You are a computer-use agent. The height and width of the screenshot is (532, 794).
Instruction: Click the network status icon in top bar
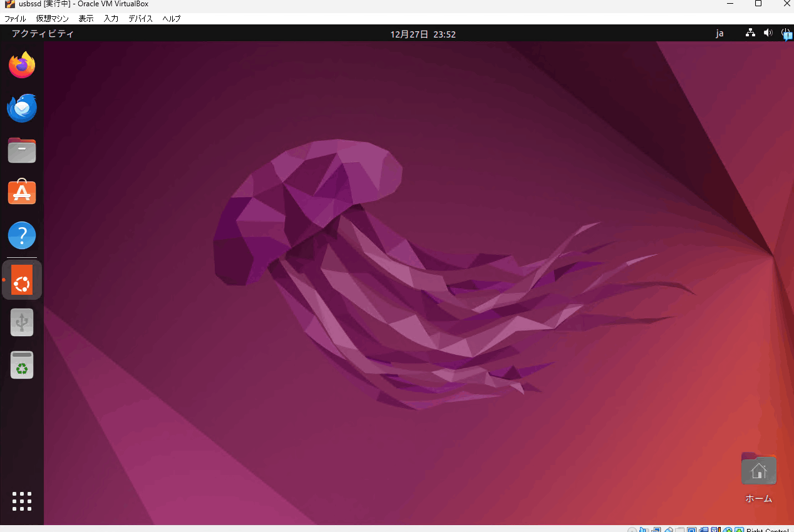(x=750, y=33)
